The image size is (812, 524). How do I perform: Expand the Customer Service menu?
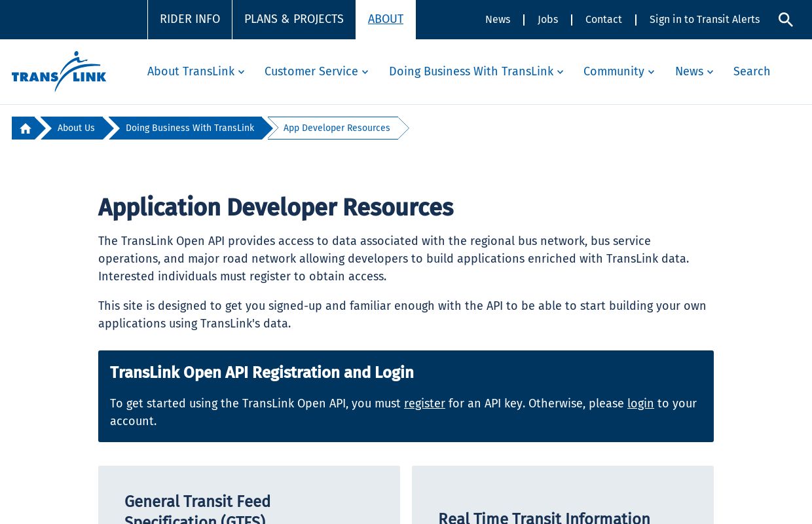[x=316, y=71]
